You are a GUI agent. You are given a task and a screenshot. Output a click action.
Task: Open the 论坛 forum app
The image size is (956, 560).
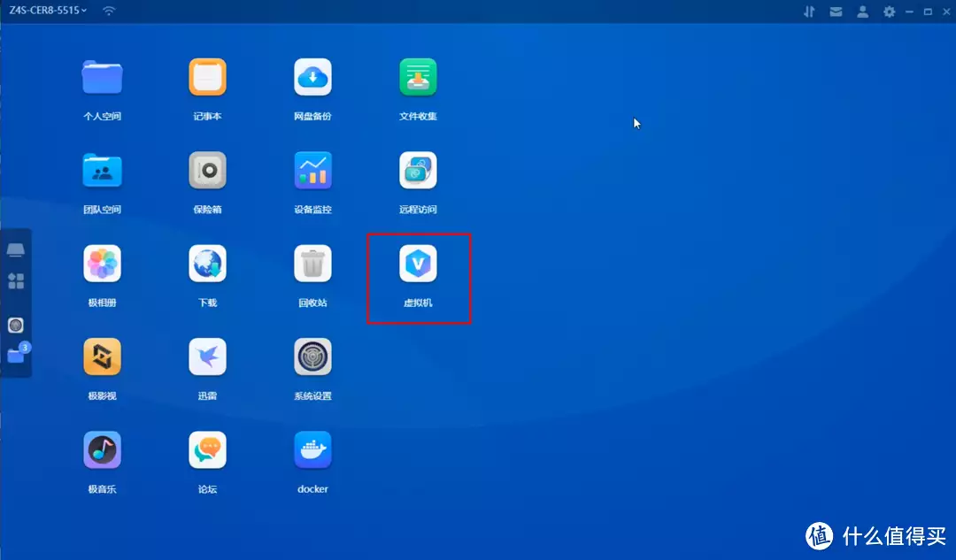tap(207, 450)
